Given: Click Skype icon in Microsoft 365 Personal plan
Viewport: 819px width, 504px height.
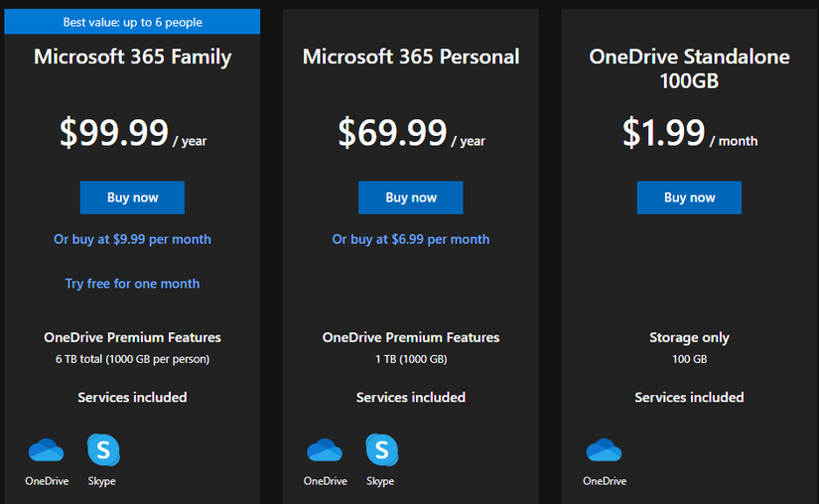Looking at the screenshot, I should tap(381, 450).
